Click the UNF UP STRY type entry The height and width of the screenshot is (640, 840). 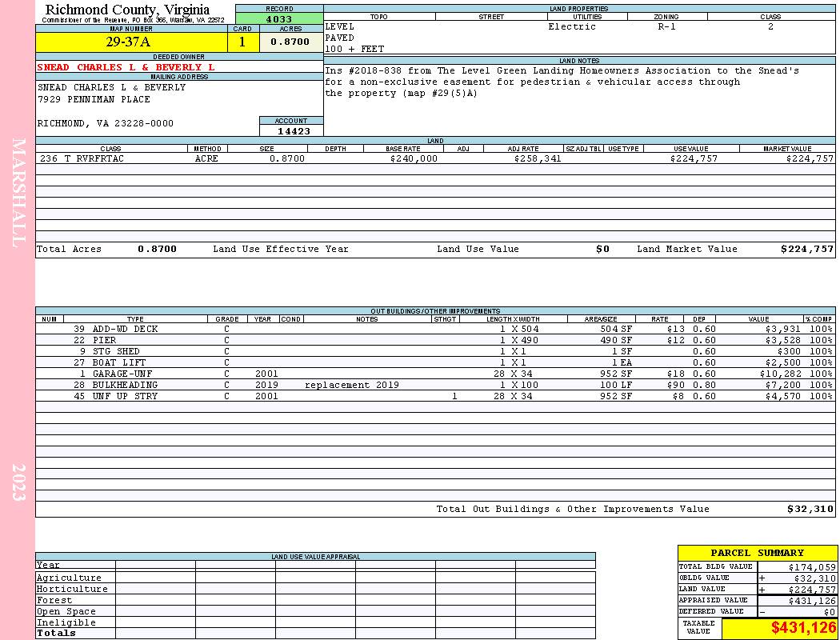(x=125, y=396)
